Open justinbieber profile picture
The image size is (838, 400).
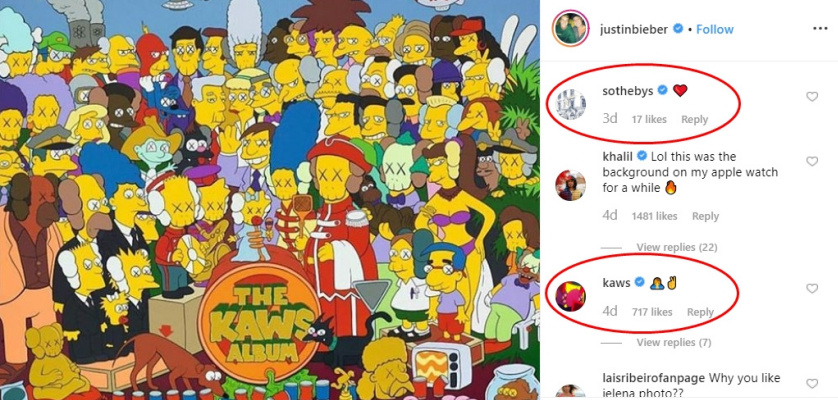coord(571,28)
